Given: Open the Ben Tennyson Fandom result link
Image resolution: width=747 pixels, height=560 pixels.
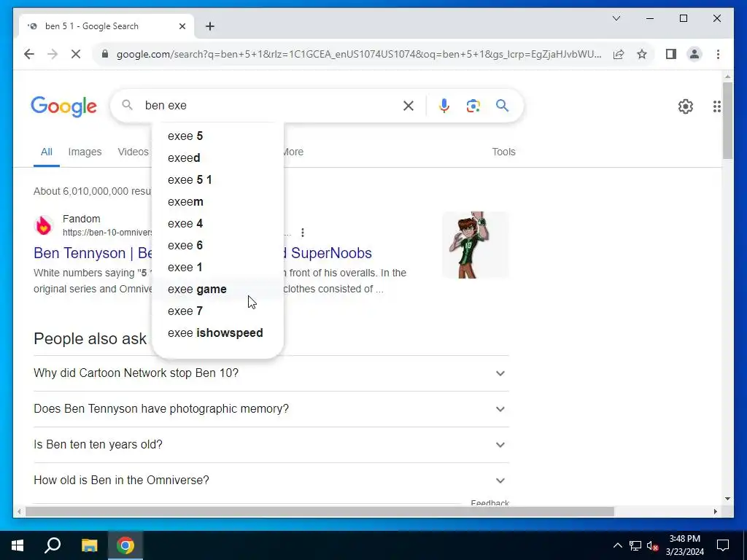Looking at the screenshot, I should (x=203, y=253).
